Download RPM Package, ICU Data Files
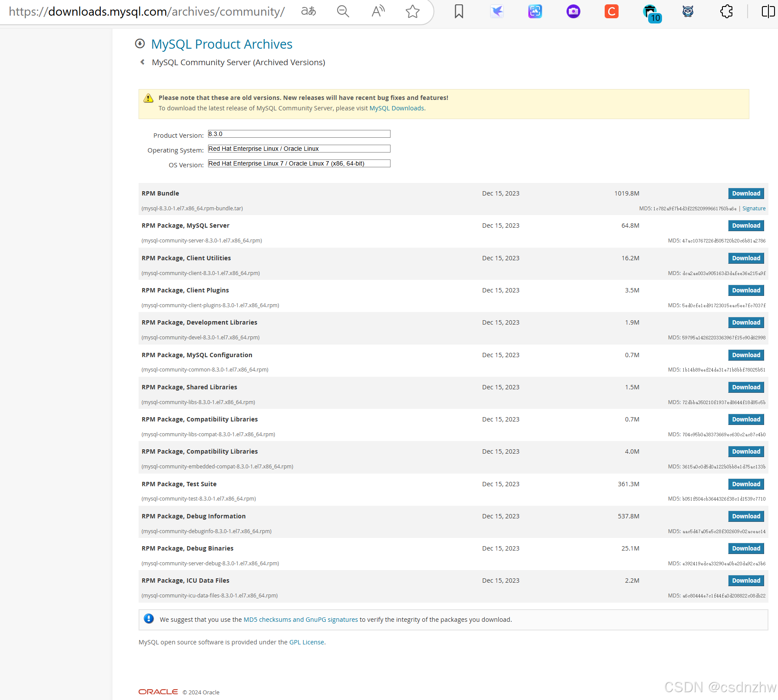 tap(746, 581)
